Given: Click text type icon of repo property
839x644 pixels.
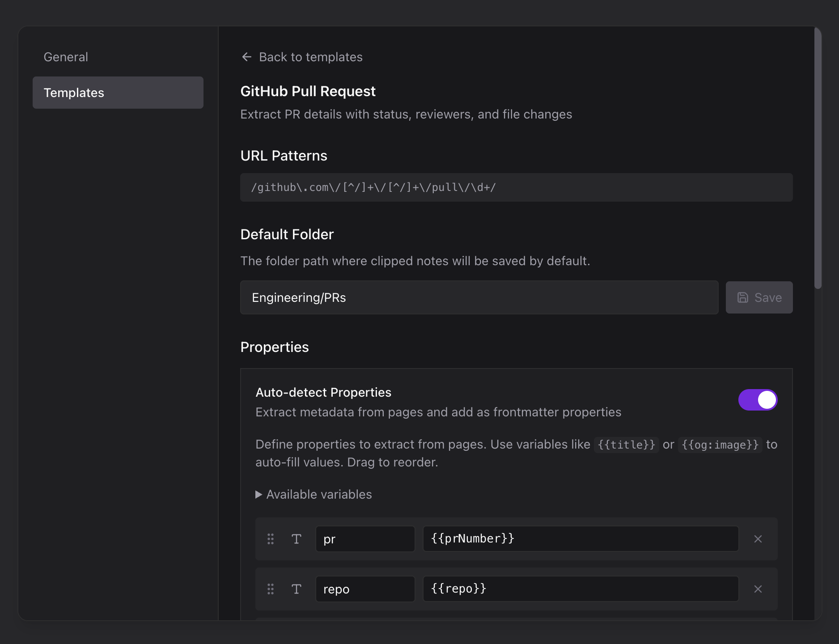Looking at the screenshot, I should point(297,589).
